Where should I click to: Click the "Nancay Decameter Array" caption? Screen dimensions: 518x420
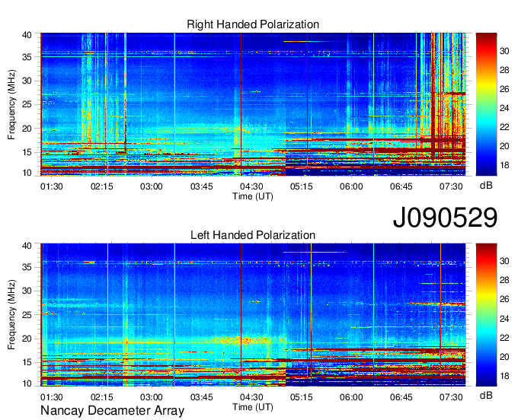(112, 410)
